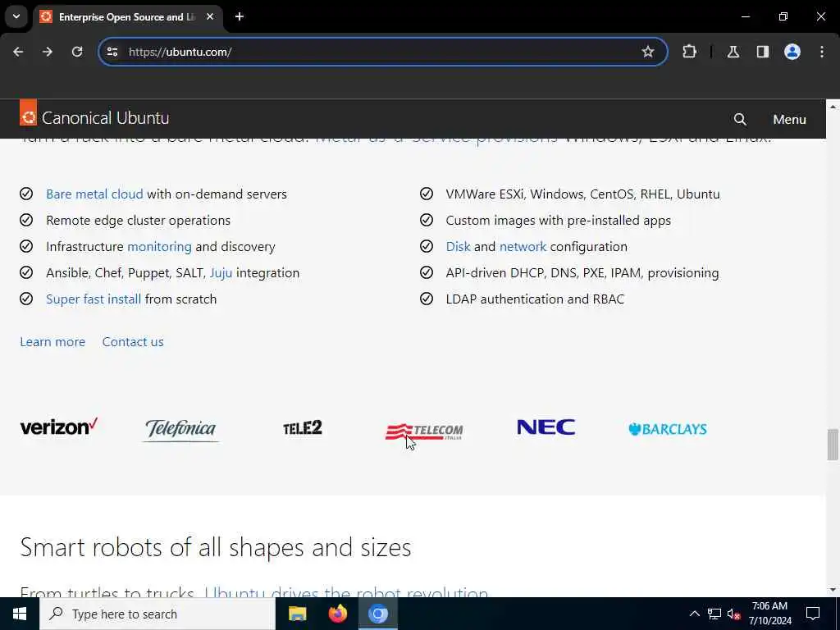The image size is (840, 630).
Task: Click the Contact us link
Action: (133, 342)
